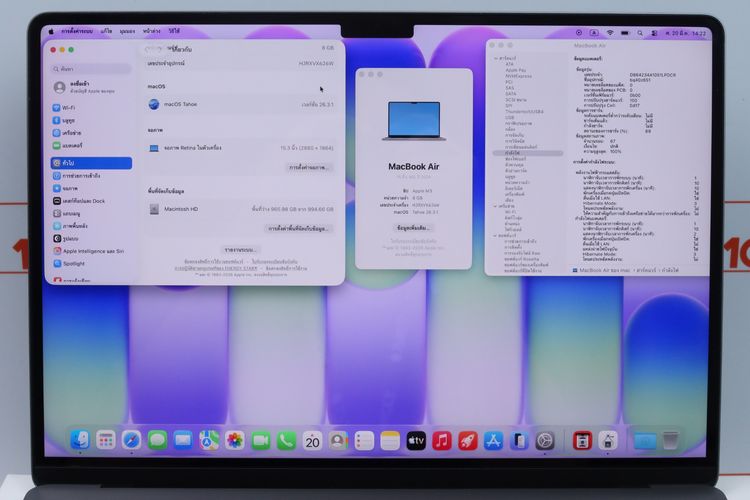Select NVMExpress in System Information tree
The width and height of the screenshot is (750, 500).
pos(518,76)
